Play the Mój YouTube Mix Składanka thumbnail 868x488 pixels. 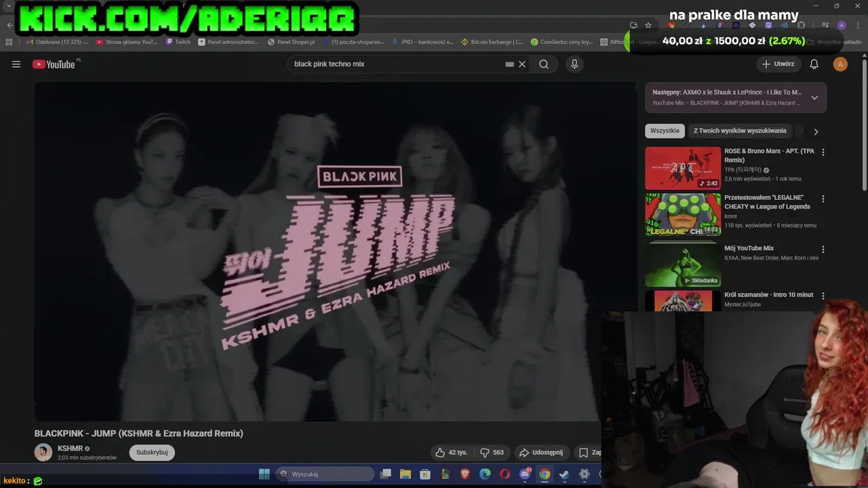coord(683,264)
